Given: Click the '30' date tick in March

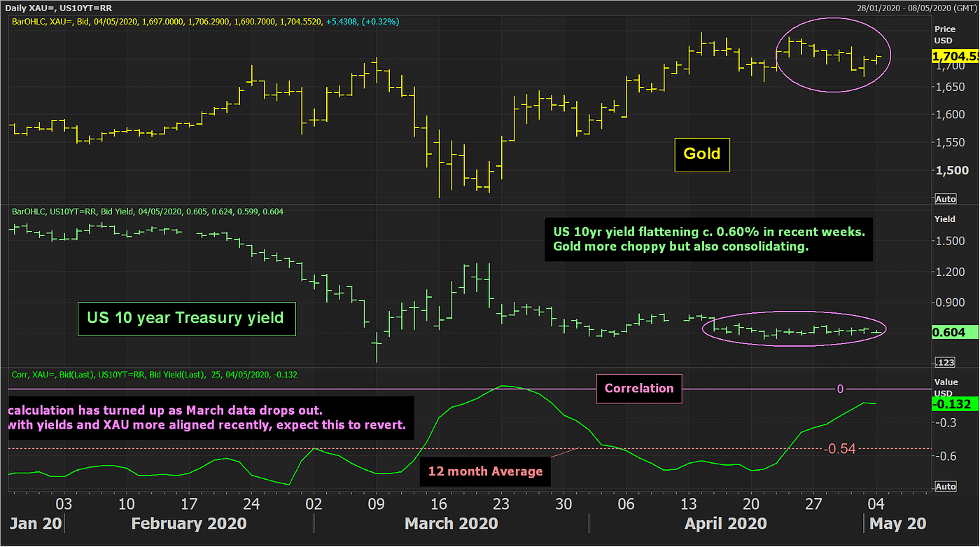Looking at the screenshot, I should click(564, 504).
